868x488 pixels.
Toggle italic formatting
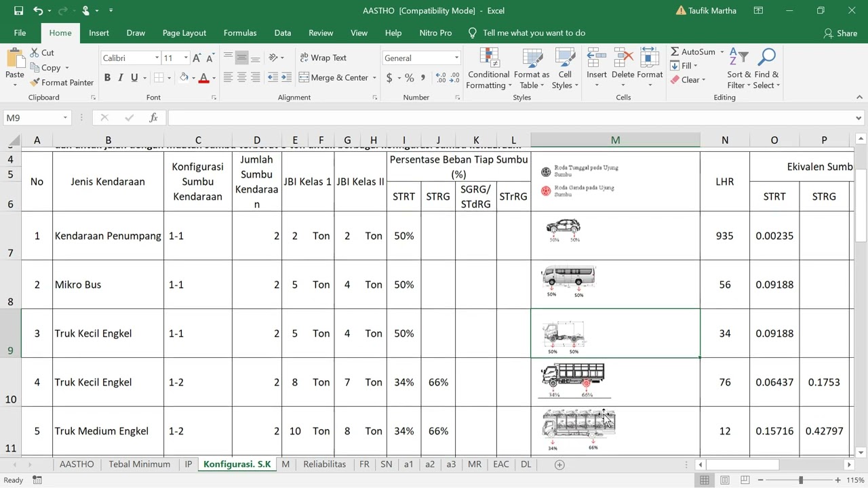tap(121, 77)
